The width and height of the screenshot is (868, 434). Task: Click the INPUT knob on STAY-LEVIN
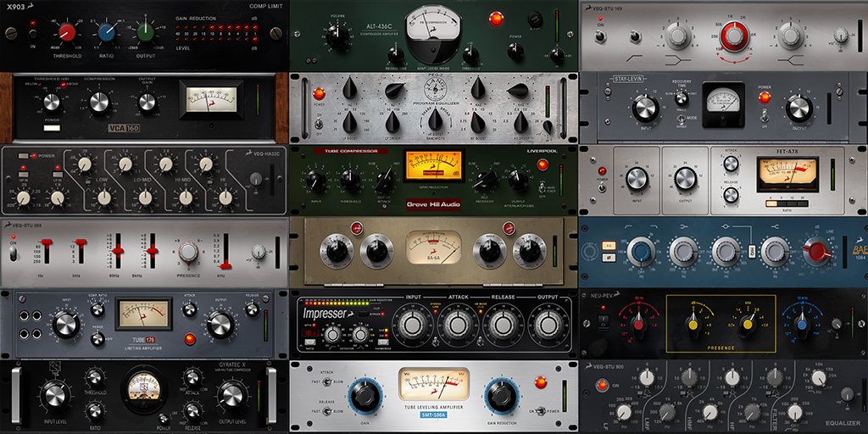[645, 108]
